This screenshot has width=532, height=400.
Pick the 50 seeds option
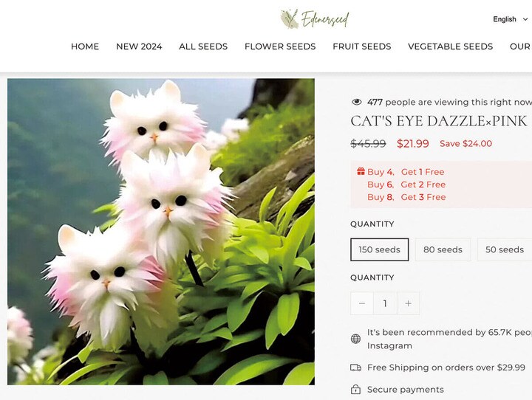click(505, 249)
